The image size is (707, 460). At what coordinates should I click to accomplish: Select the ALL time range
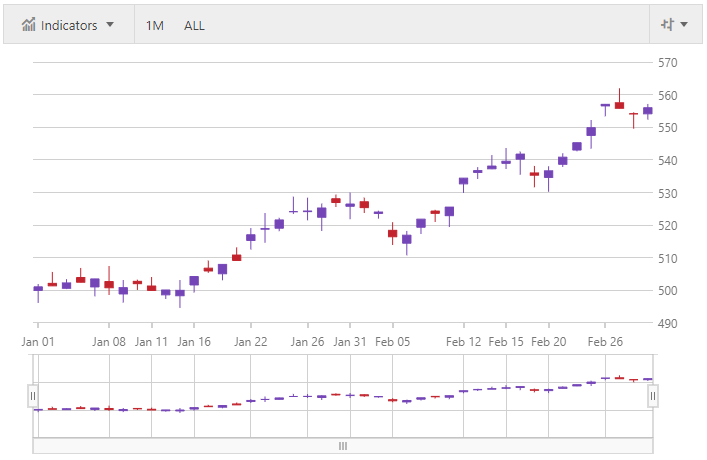point(194,25)
